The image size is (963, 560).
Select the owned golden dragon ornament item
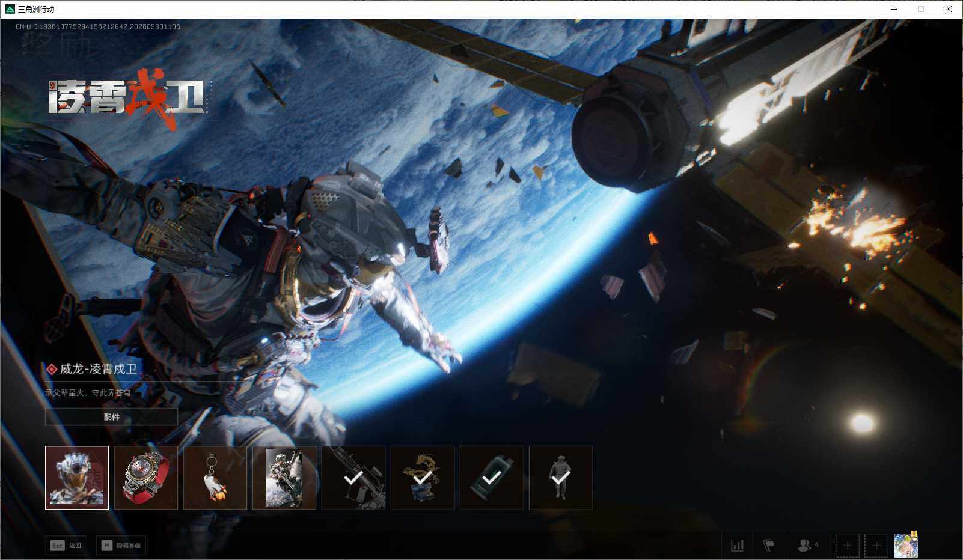coord(423,478)
